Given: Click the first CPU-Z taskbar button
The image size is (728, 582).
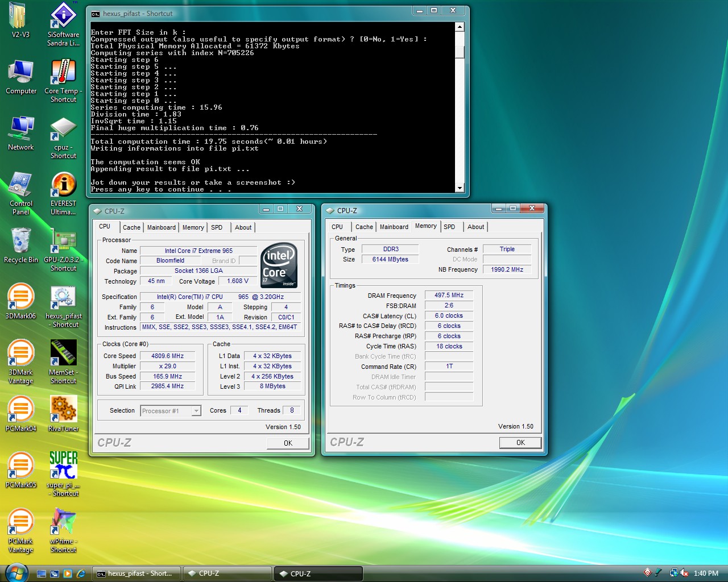Looking at the screenshot, I should pyautogui.click(x=227, y=573).
